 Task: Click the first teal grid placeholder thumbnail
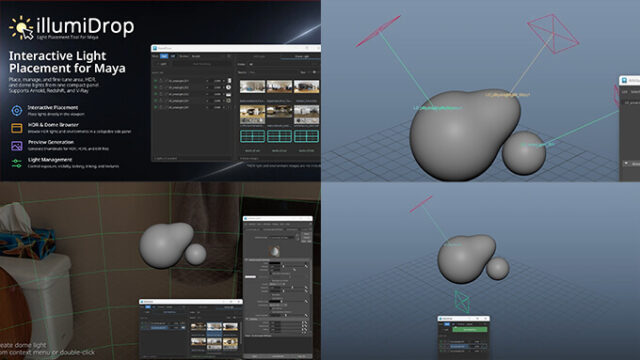[252, 136]
